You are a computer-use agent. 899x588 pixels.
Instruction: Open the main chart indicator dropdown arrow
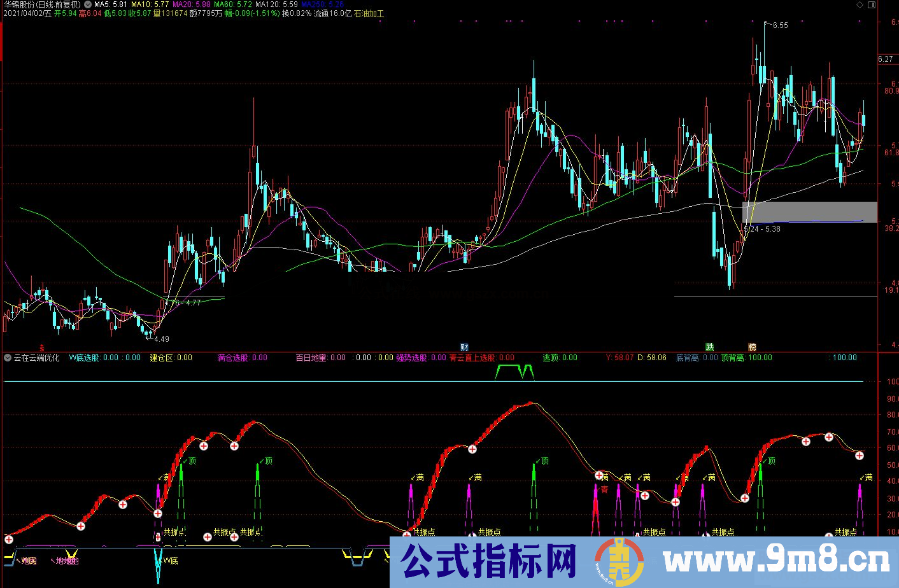click(x=87, y=4)
